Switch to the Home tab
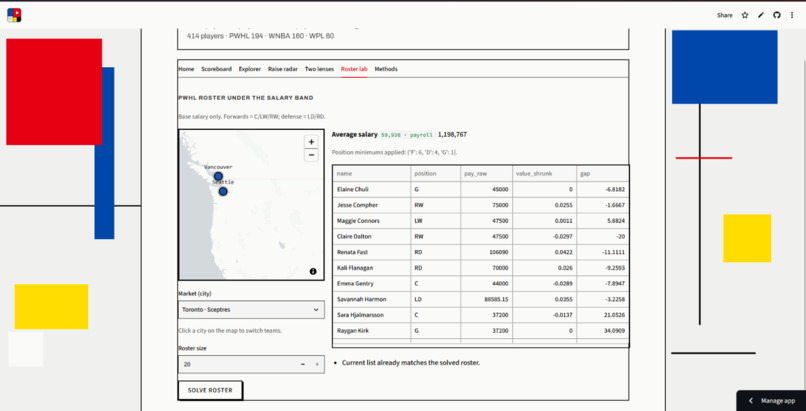The image size is (806, 411). pyautogui.click(x=186, y=69)
